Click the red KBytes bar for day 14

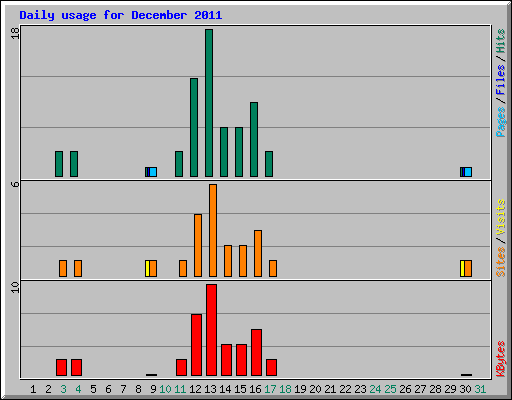pos(227,360)
